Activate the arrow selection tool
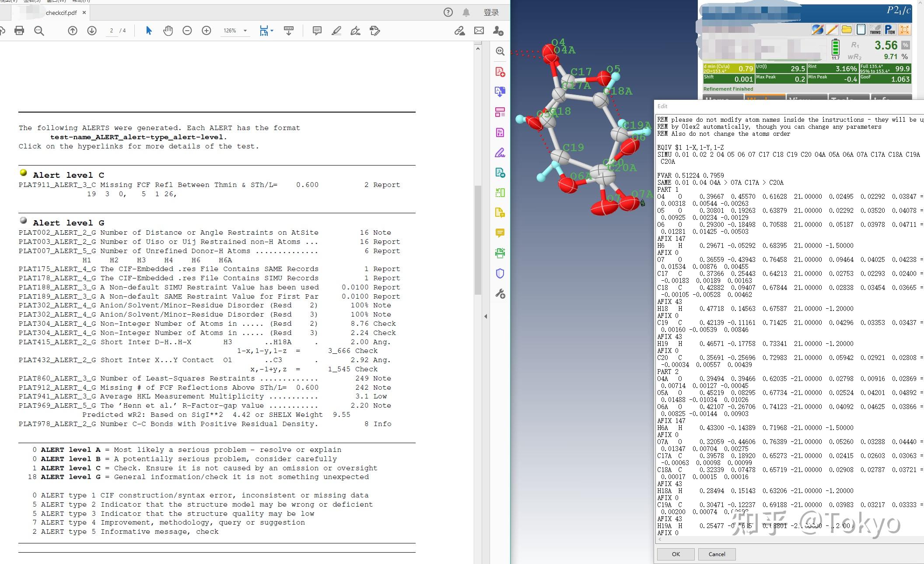This screenshot has width=924, height=564. click(149, 31)
